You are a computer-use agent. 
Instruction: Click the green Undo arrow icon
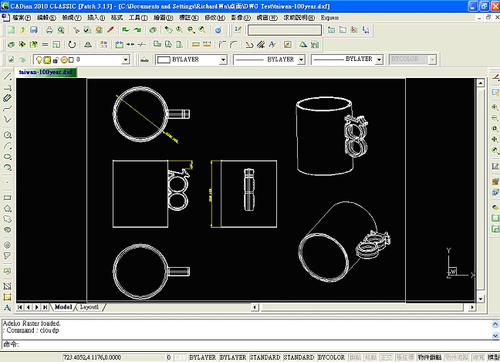(x=125, y=30)
